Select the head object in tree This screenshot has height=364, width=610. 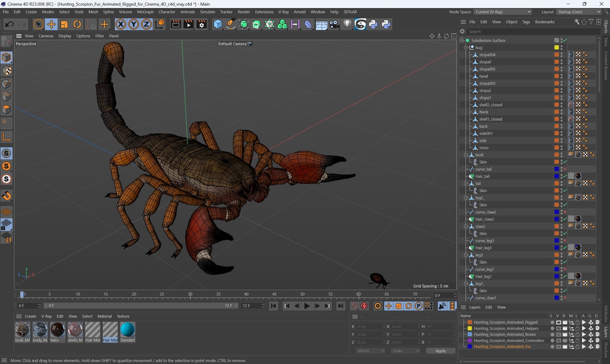tap(484, 76)
